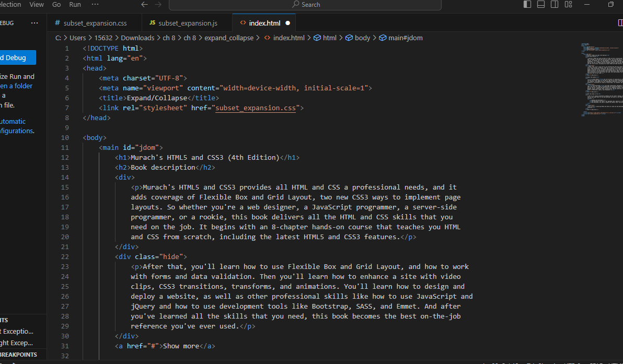The width and height of the screenshot is (623, 364).
Task: Open the Run menu
Action: tap(75, 4)
